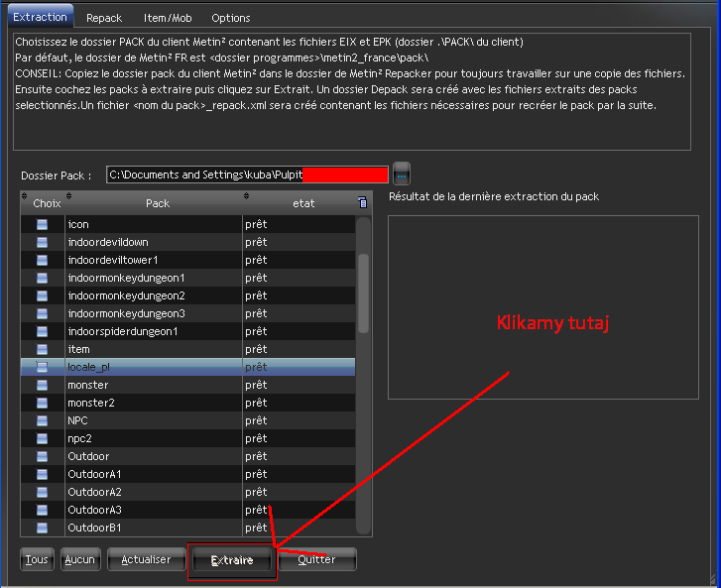Switch to the Extraction tab
This screenshot has height=588, width=721.
(40, 17)
